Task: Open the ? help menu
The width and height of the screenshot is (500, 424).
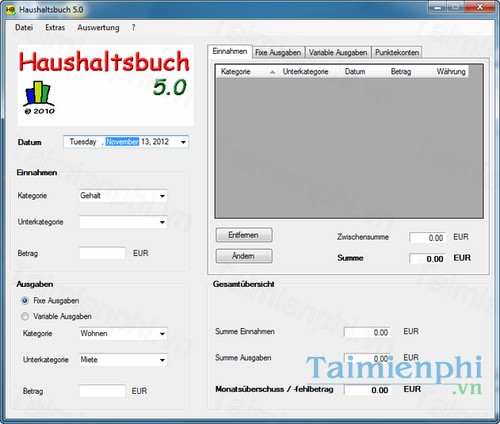Action: tap(133, 28)
